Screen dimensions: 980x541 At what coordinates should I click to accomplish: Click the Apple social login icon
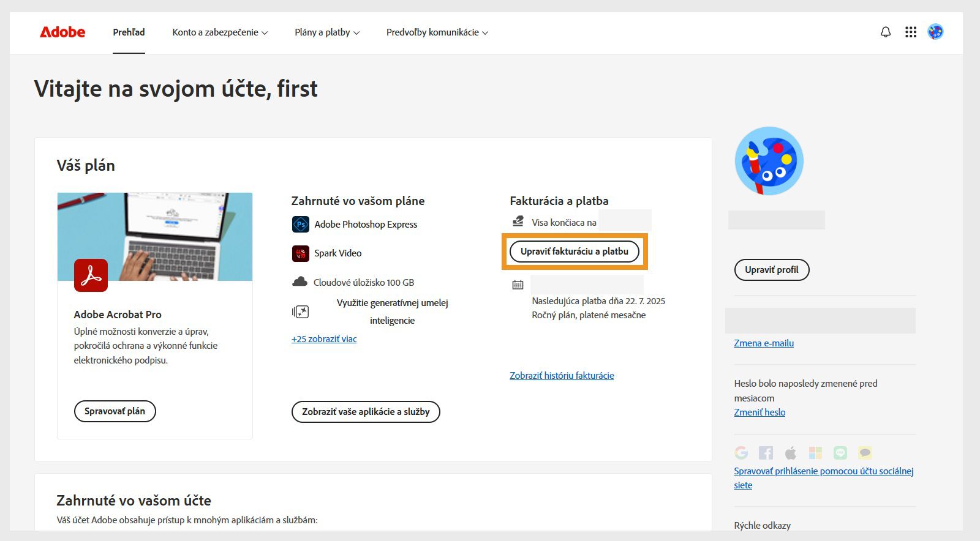point(791,453)
